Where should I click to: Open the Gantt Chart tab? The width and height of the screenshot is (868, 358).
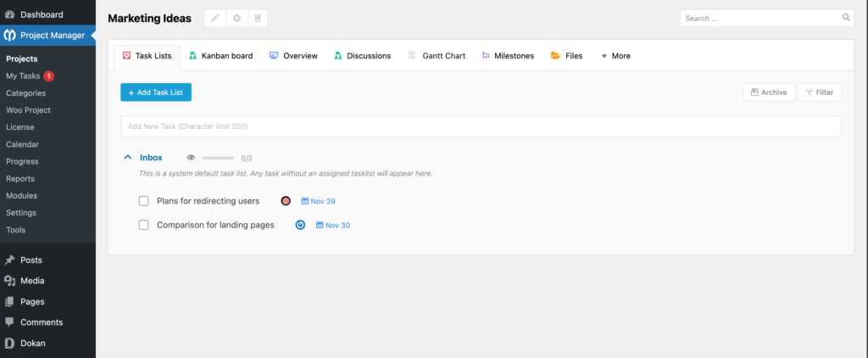click(x=437, y=56)
